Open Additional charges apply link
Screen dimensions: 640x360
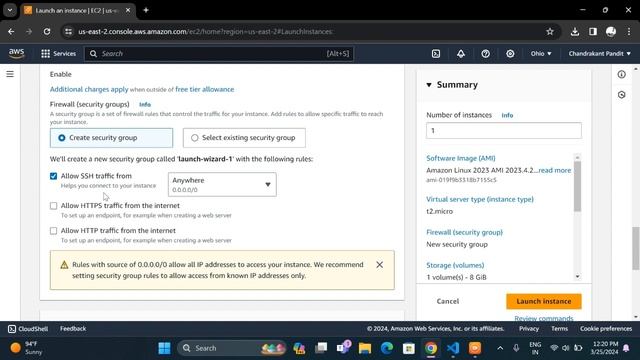pos(89,89)
